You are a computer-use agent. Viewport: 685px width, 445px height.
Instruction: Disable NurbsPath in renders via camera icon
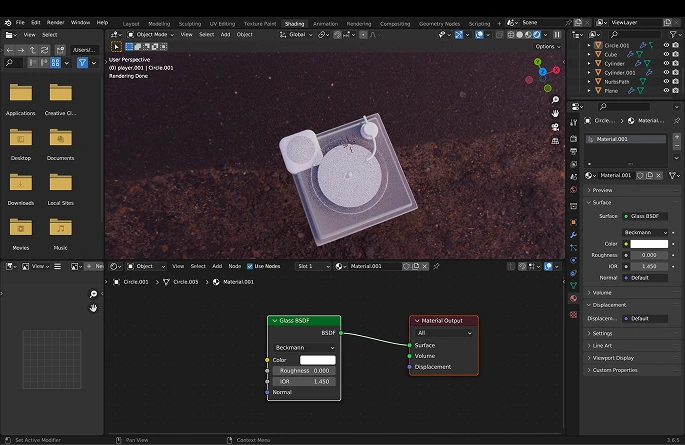(x=676, y=81)
